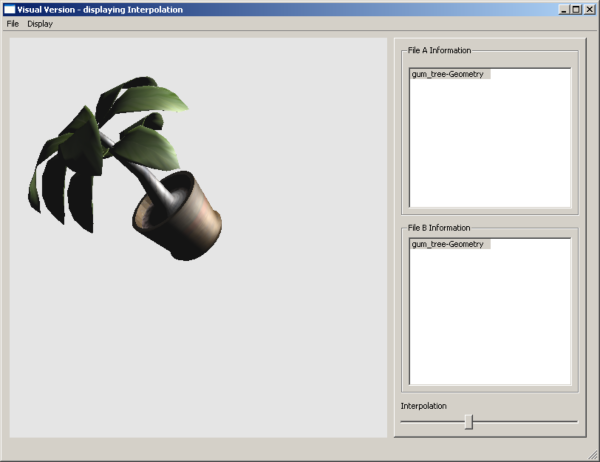Open the Display menu

[40, 23]
